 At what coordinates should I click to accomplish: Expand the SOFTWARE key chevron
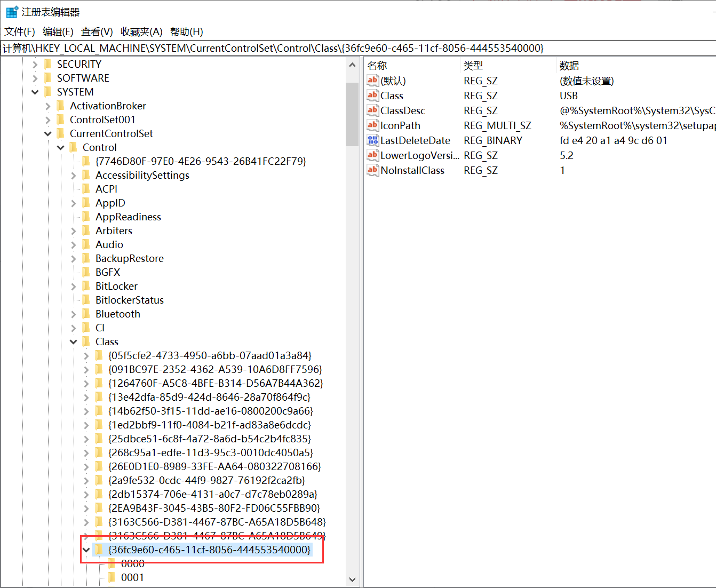[35, 78]
